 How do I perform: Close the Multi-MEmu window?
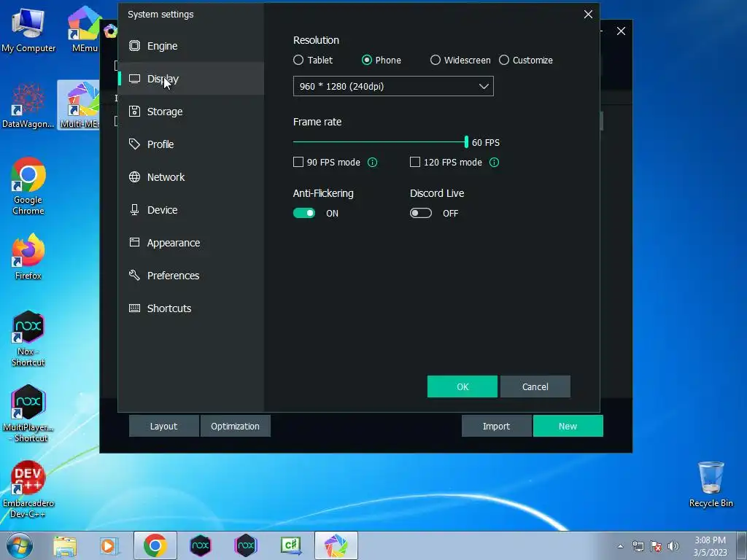click(622, 31)
